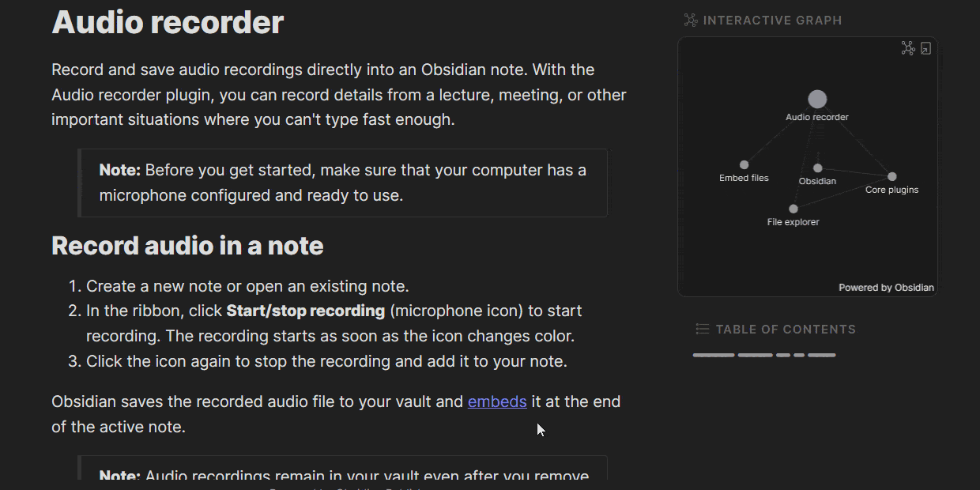Click the "Audio recorder" page title
Screen dimensions: 980x490
pos(168,22)
